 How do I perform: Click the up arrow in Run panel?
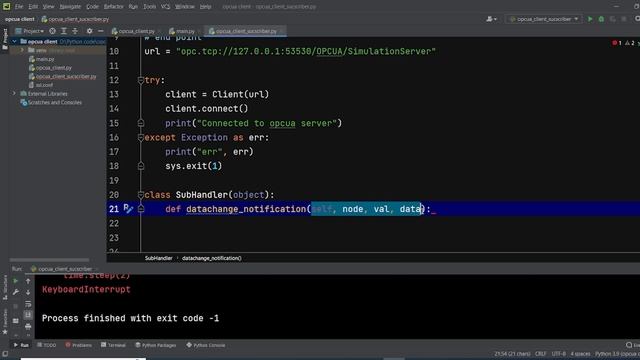pos(28,281)
